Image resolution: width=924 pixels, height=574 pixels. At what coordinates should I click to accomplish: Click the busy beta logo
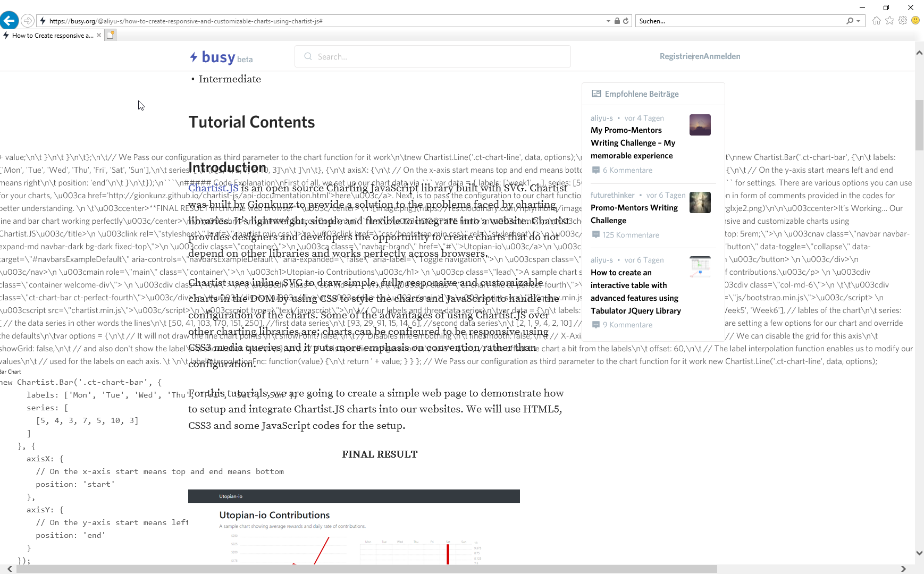click(221, 57)
